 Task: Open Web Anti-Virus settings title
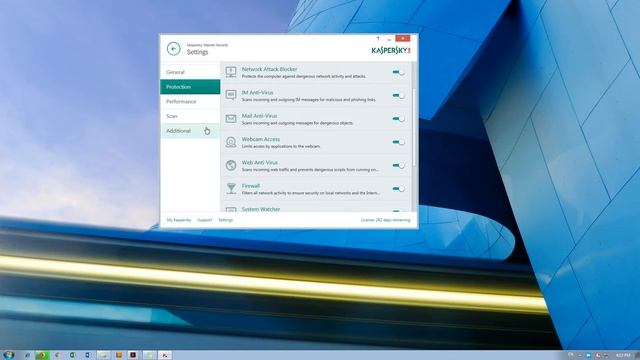260,162
